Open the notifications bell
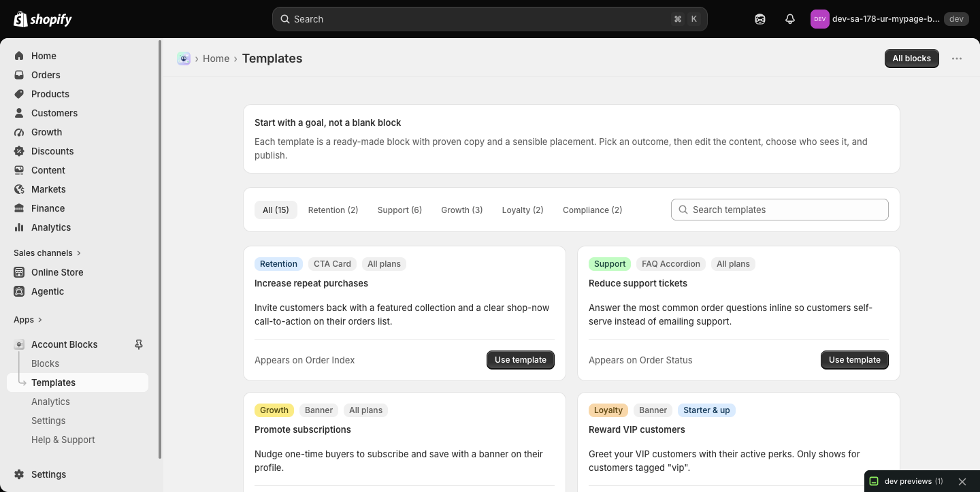The image size is (980, 492). pos(790,19)
